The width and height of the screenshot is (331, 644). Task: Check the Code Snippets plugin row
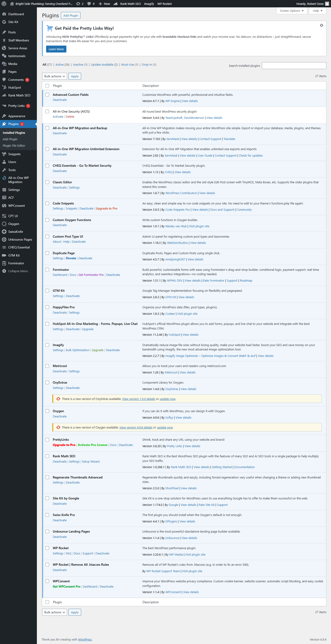pyautogui.click(x=47, y=203)
